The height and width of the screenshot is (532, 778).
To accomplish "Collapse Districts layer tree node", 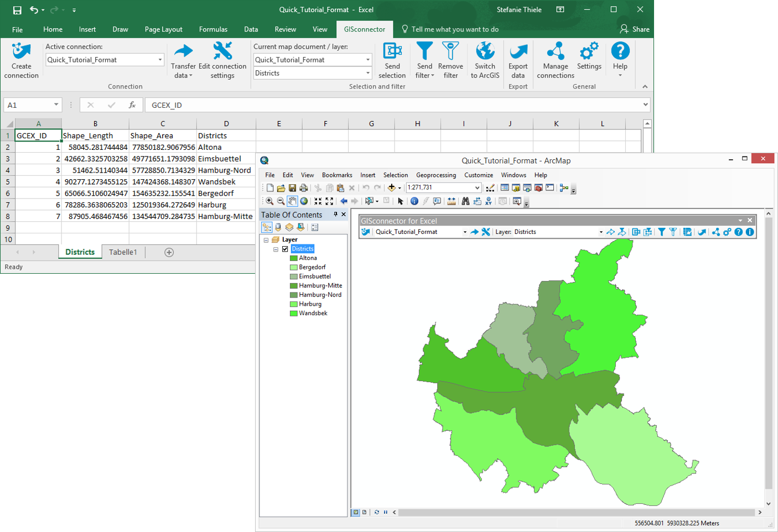I will [276, 249].
